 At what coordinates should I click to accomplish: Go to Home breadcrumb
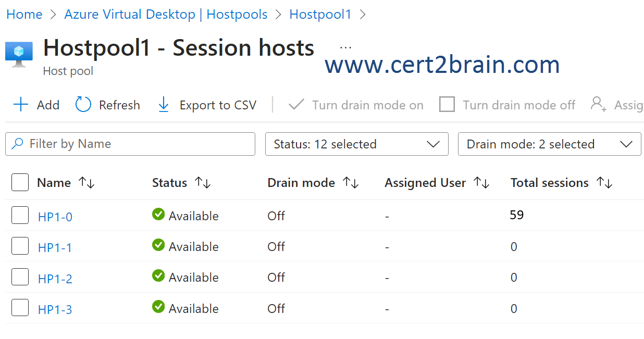pyautogui.click(x=24, y=15)
